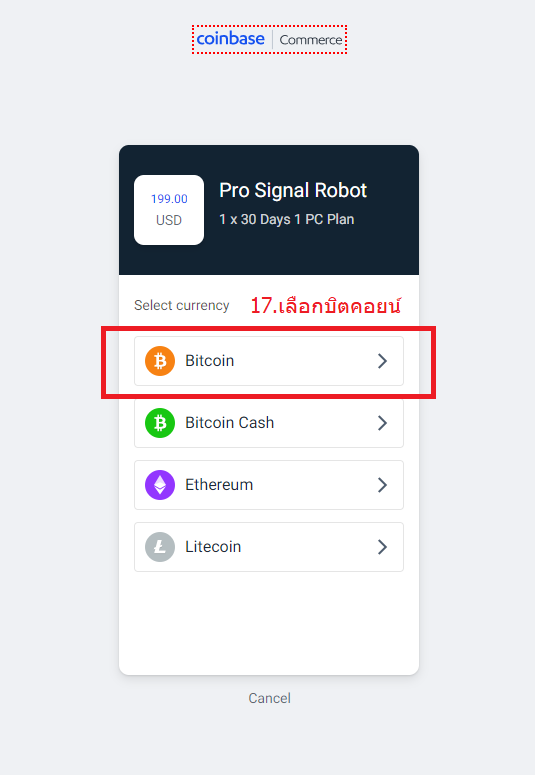Click the coinbase logo at top
535x775 pixels.
pyautogui.click(x=230, y=39)
